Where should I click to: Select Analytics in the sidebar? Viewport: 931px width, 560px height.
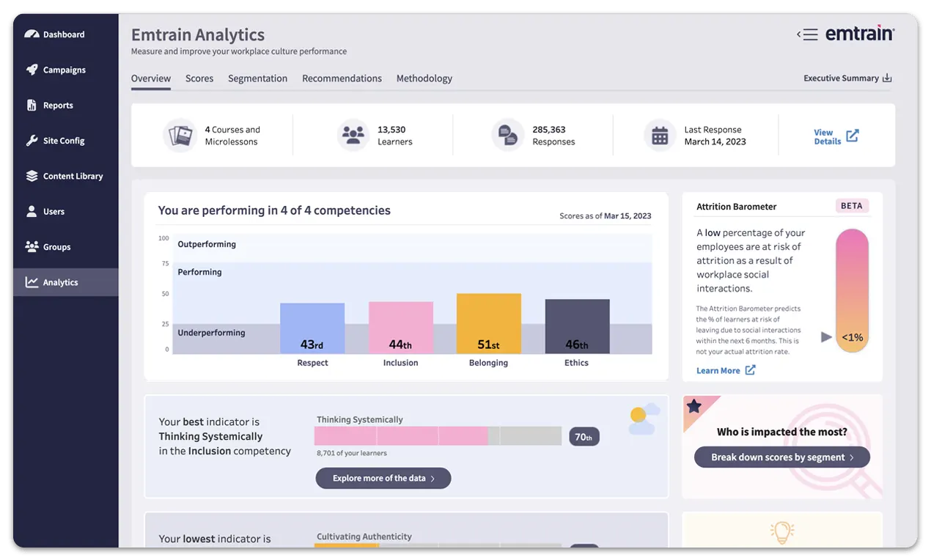click(x=66, y=282)
